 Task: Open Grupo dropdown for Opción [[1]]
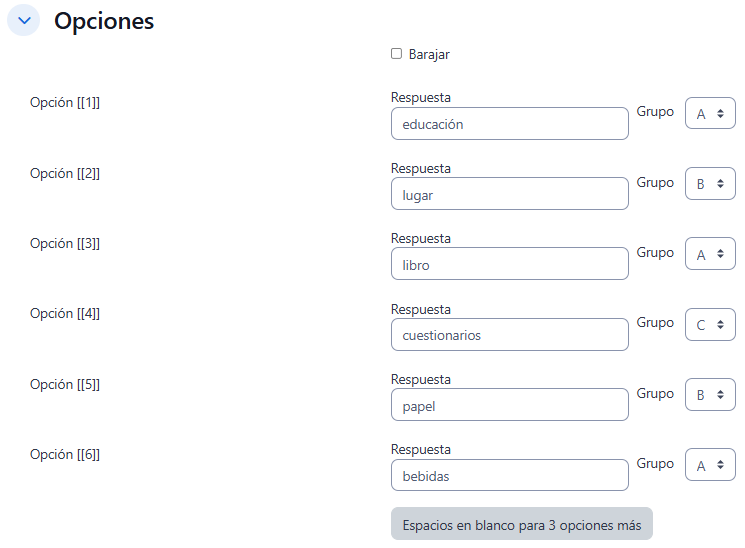click(x=710, y=114)
